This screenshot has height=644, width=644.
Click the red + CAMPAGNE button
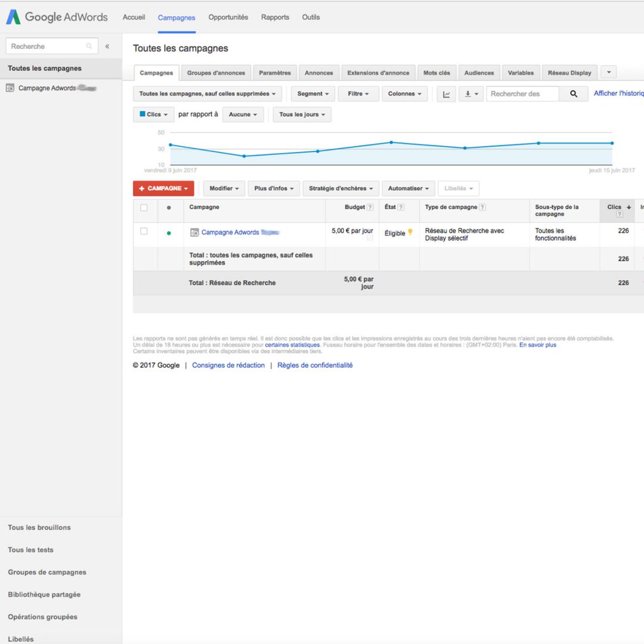(x=163, y=188)
